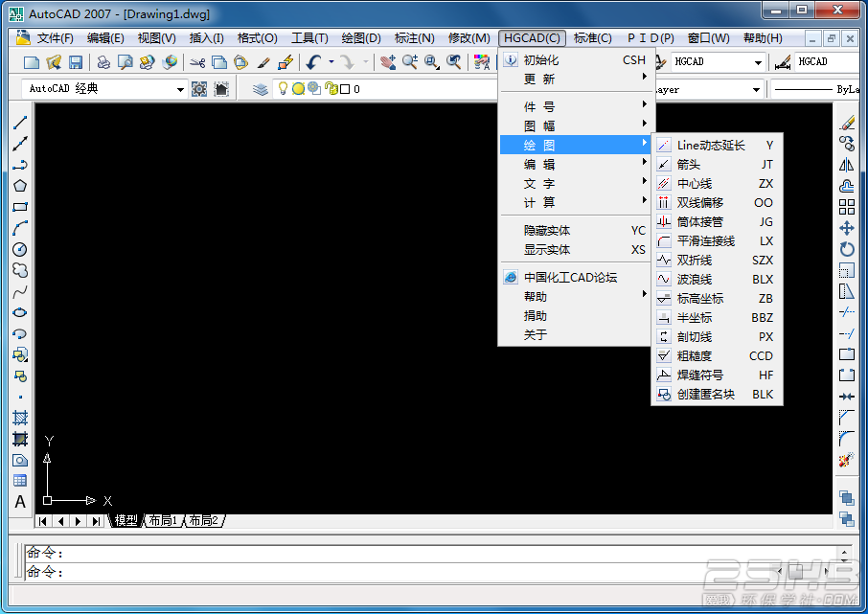Select 焊缝符号 in the submenu
Screen dimensions: 868x614
(718, 375)
